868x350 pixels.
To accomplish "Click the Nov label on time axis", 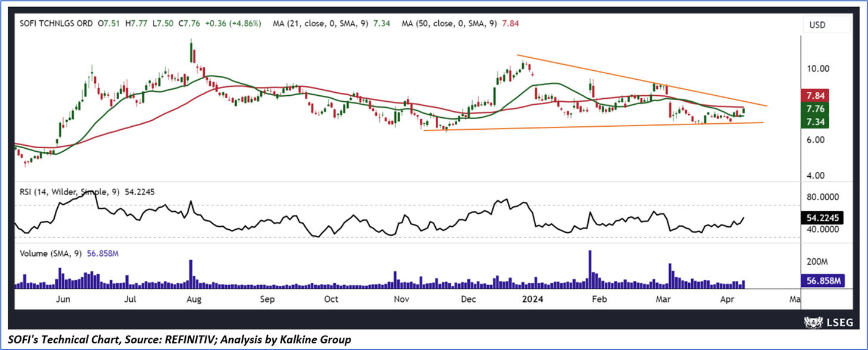I will pos(401,299).
